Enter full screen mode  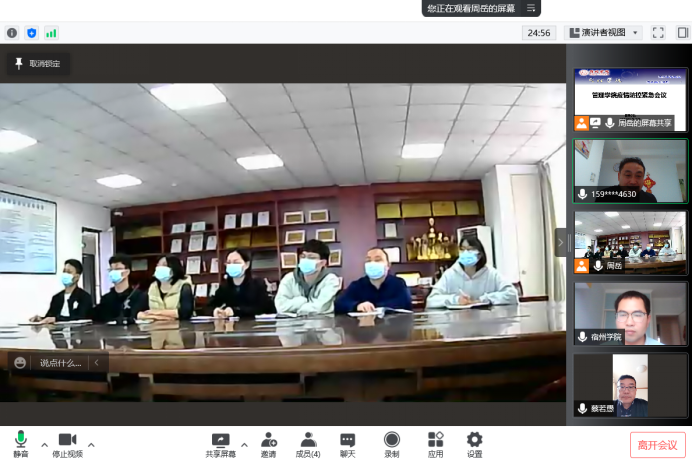(658, 33)
